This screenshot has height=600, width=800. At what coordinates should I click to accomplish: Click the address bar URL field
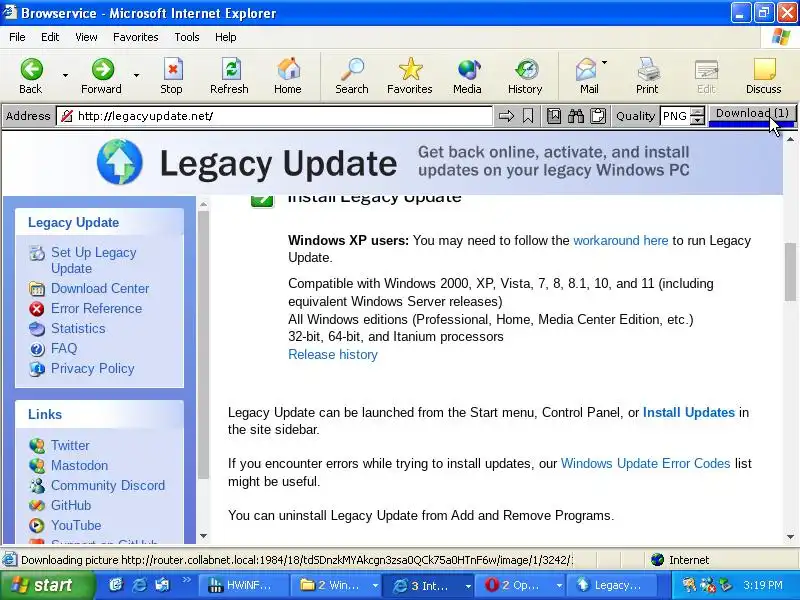(276, 116)
